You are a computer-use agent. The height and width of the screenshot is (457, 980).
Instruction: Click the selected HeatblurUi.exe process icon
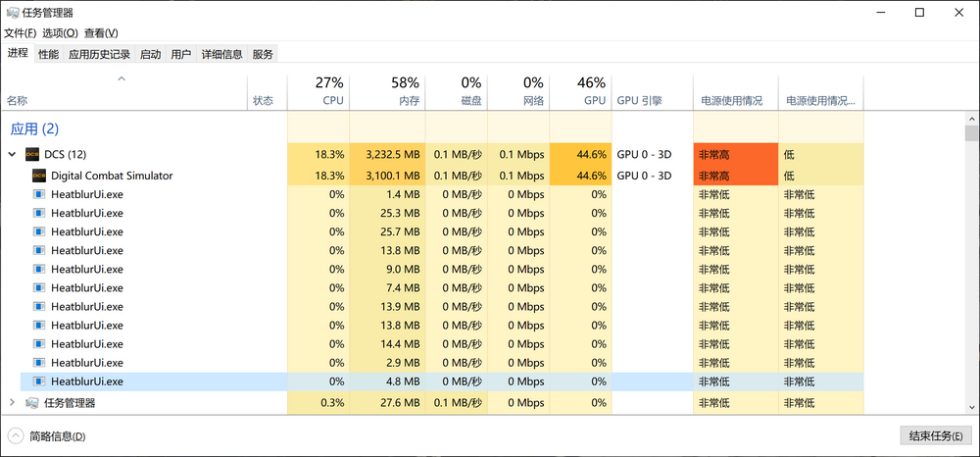pyautogui.click(x=39, y=381)
